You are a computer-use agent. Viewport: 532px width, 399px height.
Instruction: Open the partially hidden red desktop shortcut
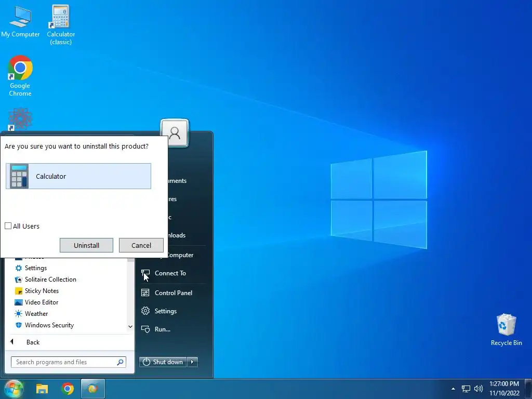pyautogui.click(x=20, y=119)
